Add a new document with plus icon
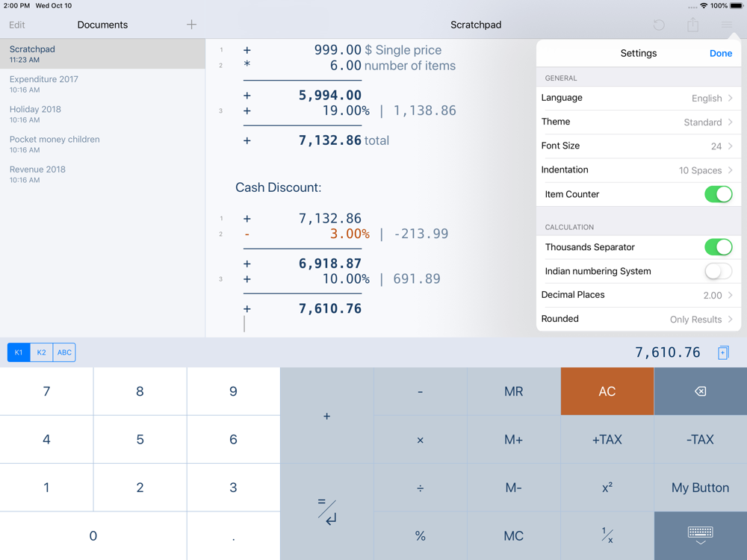The width and height of the screenshot is (747, 560). point(191,25)
